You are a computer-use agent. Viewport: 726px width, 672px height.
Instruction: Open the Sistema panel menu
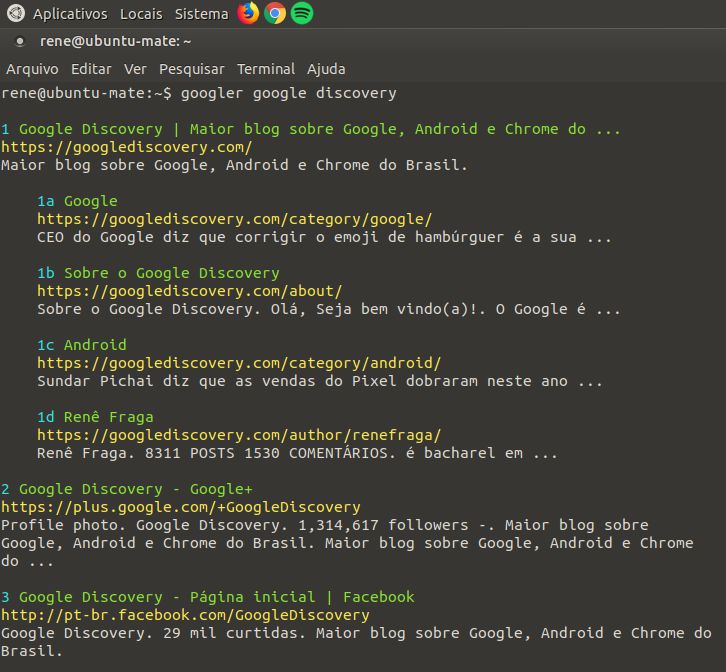201,14
